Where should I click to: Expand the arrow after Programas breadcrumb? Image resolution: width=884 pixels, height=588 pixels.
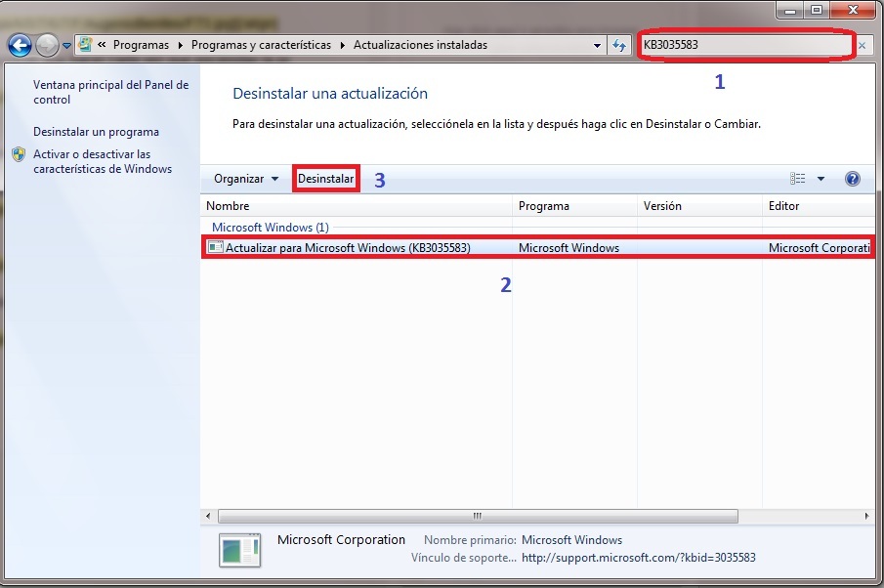(x=180, y=45)
